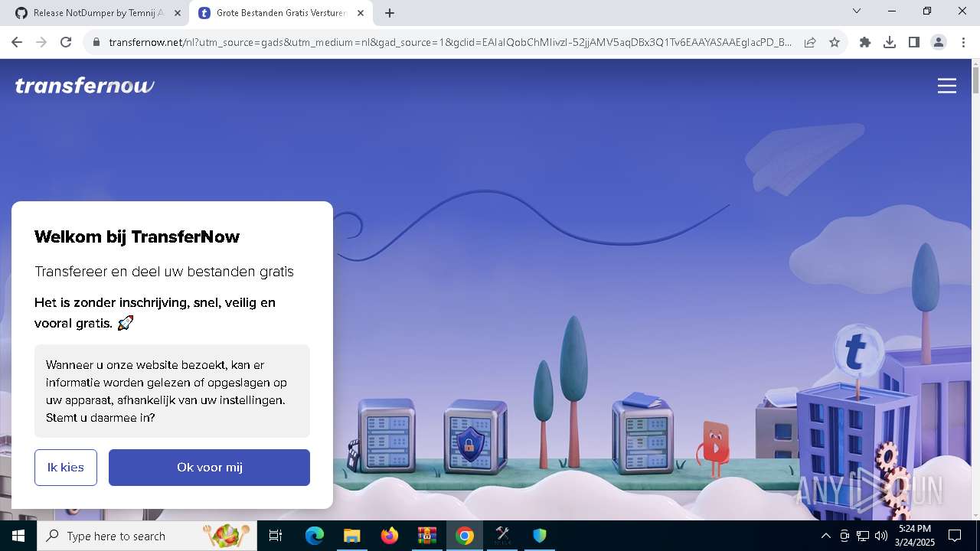
Task: Open Chrome extensions puzzle icon
Action: tap(865, 43)
